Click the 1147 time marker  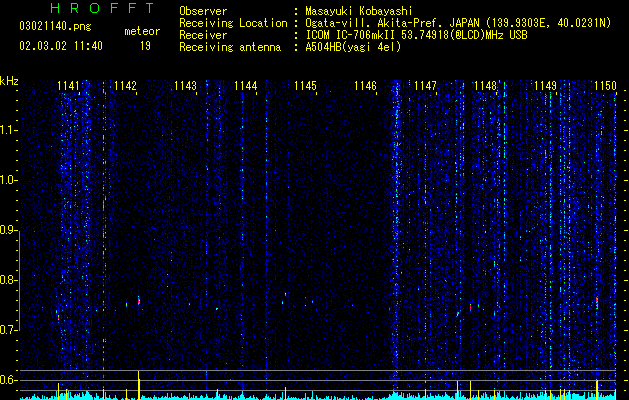[425, 86]
